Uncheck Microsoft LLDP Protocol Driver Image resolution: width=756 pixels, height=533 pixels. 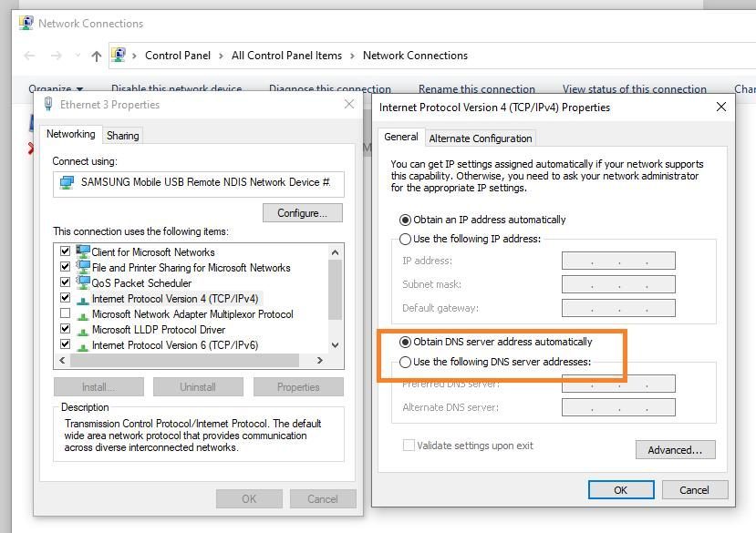coord(65,329)
